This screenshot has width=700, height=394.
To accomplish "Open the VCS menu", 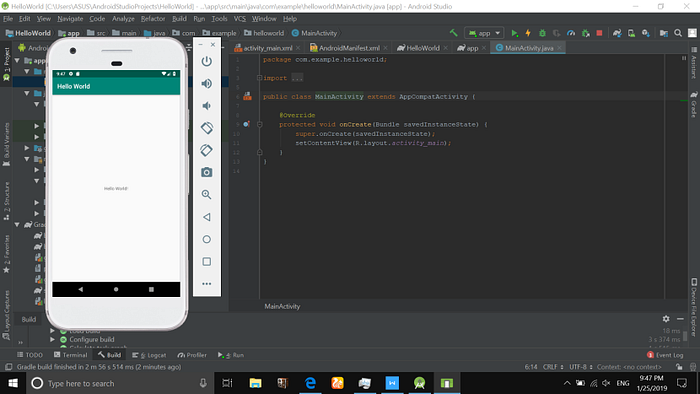I will 240,19.
